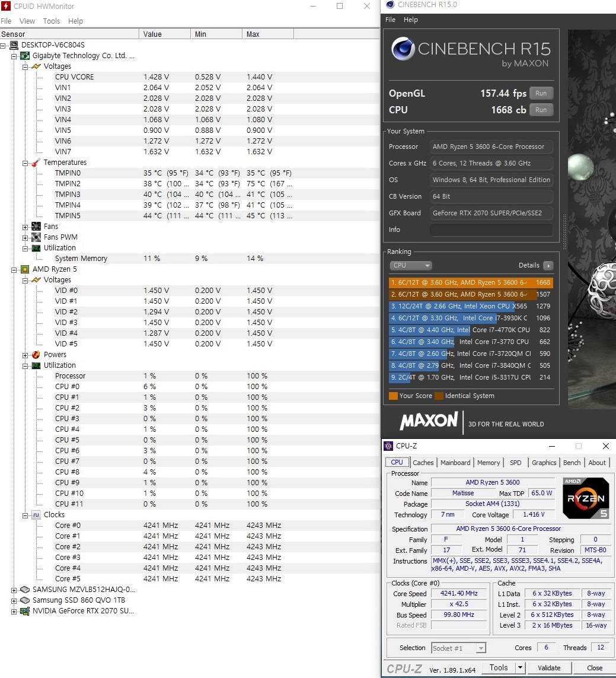Open Cinebench Help menu

point(411,20)
